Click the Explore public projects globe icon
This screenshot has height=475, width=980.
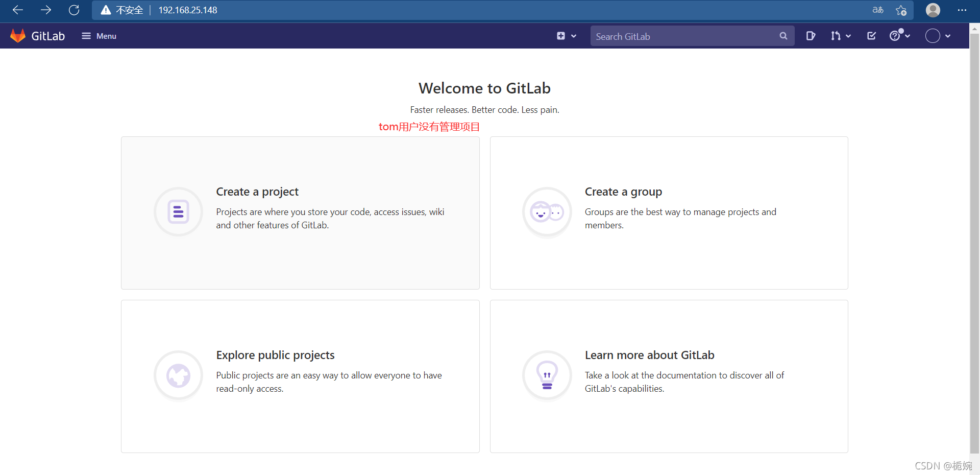179,376
